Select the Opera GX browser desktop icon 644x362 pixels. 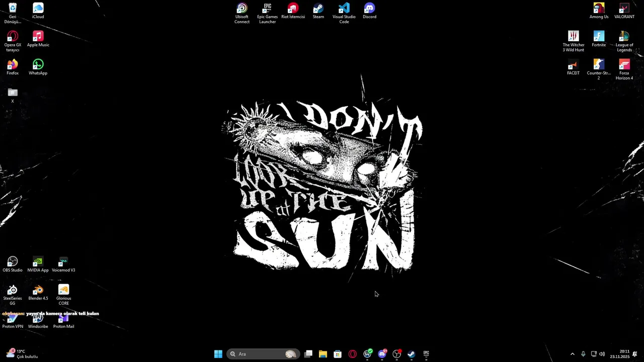point(13,41)
